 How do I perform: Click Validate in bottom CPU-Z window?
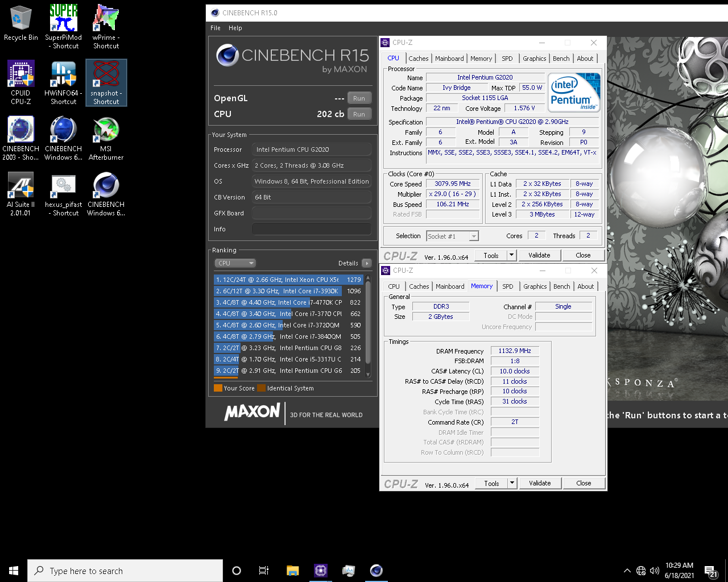[540, 483]
